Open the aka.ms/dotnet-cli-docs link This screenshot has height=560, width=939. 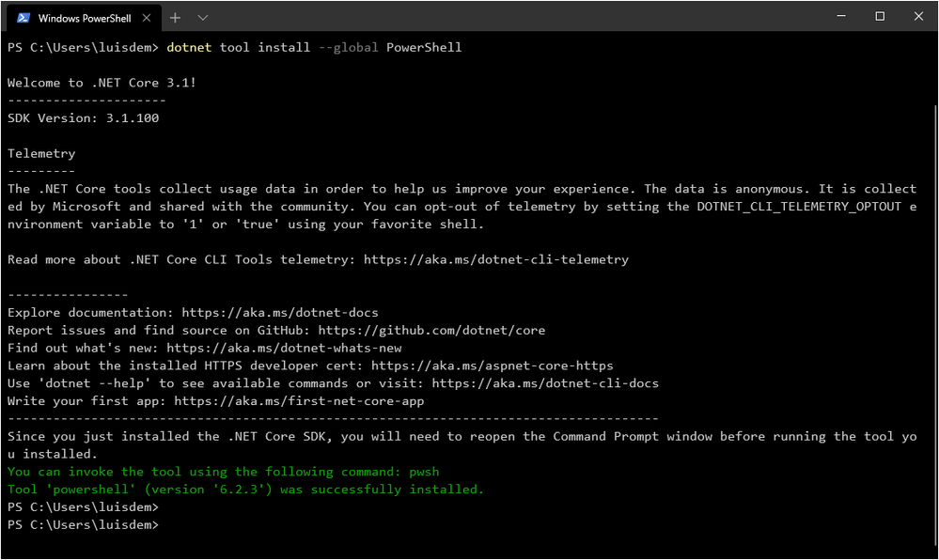tap(545, 383)
